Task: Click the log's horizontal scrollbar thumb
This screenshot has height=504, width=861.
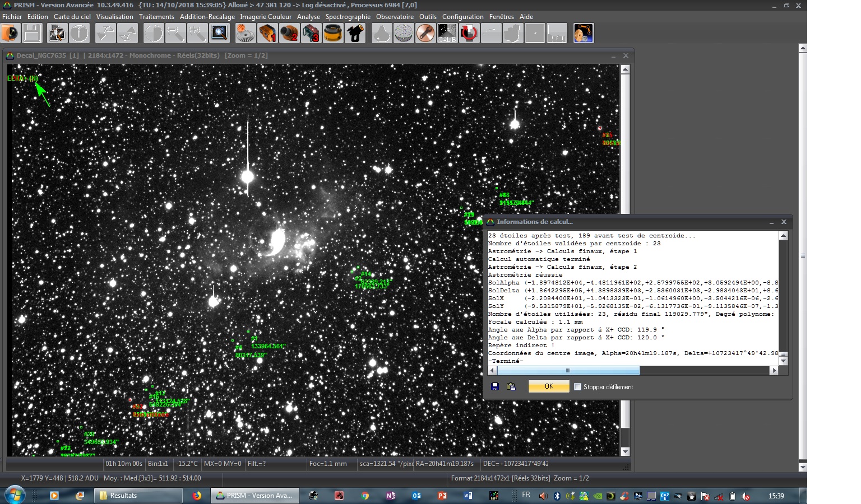Action: click(x=568, y=370)
